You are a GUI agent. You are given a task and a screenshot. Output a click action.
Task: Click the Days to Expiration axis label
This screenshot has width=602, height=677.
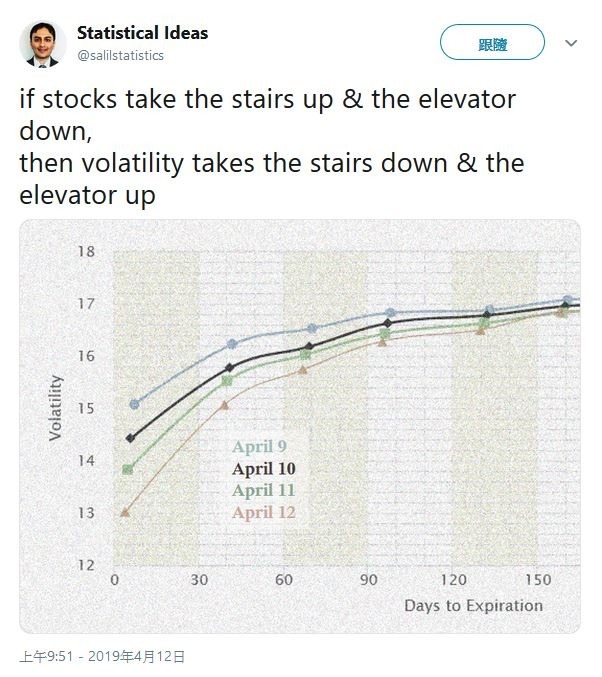point(473,606)
